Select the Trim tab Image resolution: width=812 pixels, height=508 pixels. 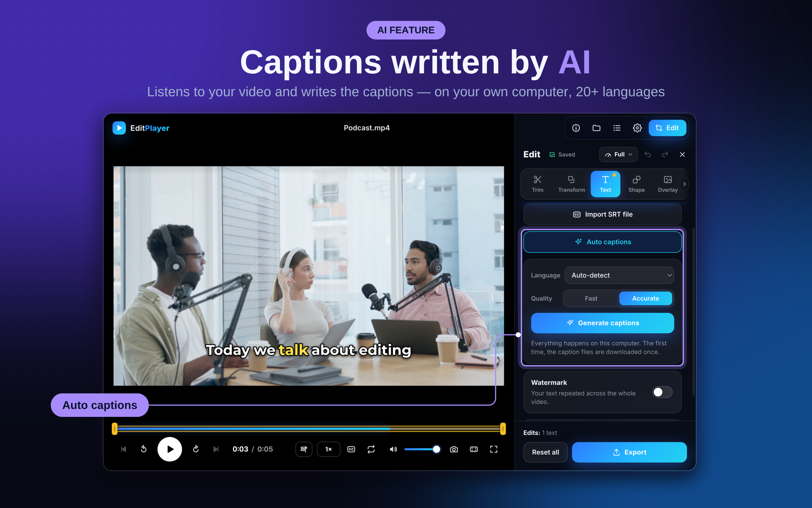pos(538,184)
